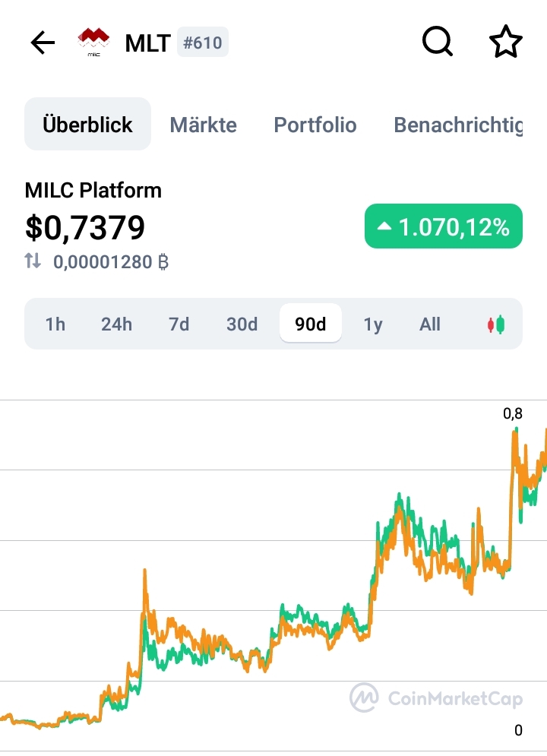Image resolution: width=547 pixels, height=756 pixels.
Task: Tap the #610 rank badge
Action: [203, 43]
